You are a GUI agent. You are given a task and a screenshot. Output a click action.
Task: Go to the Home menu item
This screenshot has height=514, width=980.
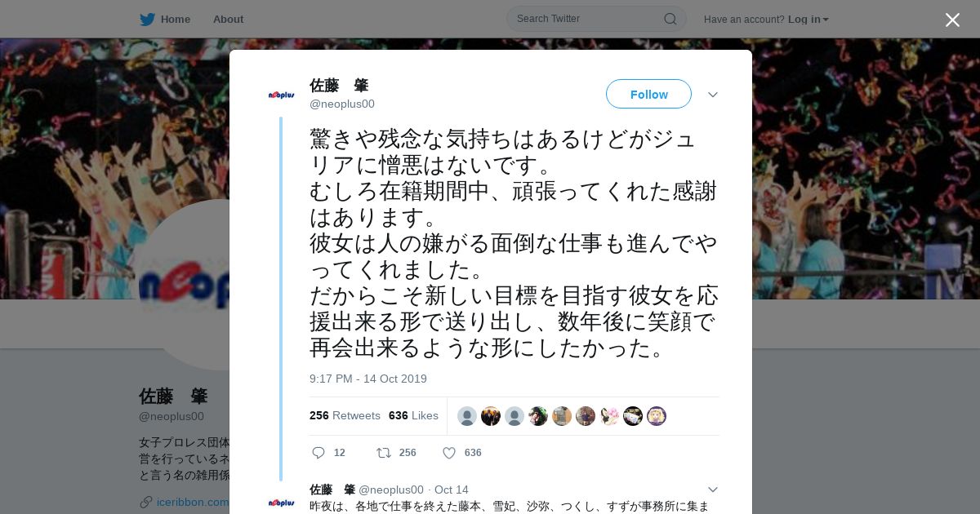[176, 19]
